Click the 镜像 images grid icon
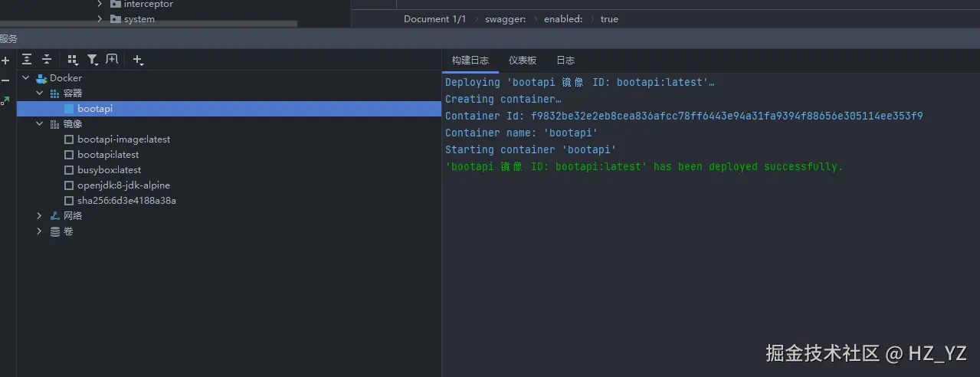 click(x=54, y=124)
